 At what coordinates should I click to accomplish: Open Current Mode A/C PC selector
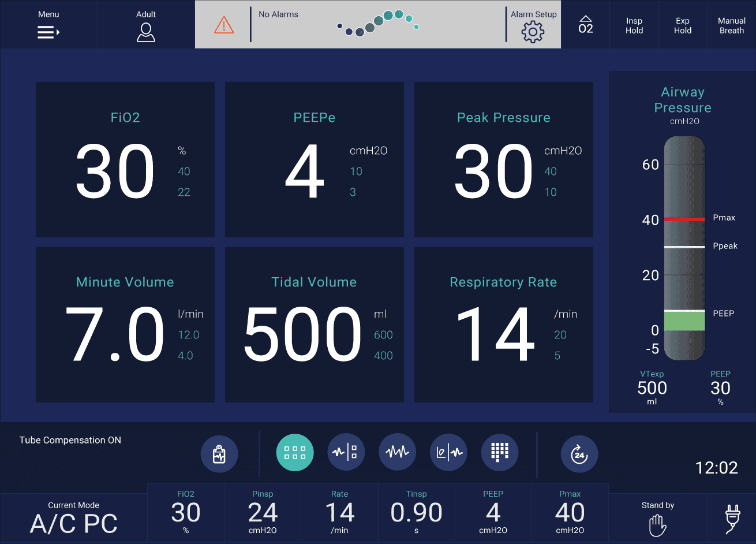[74, 519]
